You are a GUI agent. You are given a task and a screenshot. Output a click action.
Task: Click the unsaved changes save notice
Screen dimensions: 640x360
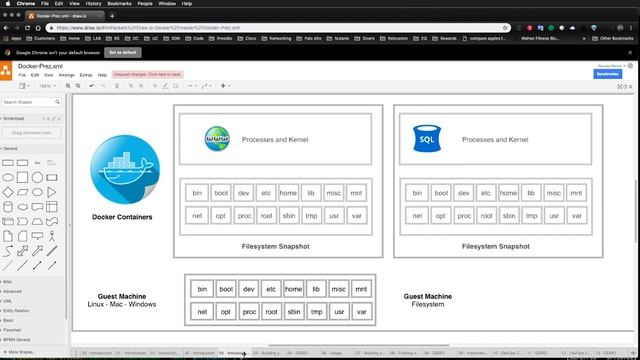[x=147, y=74]
